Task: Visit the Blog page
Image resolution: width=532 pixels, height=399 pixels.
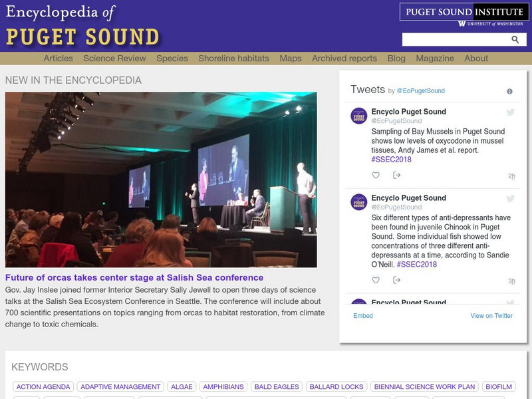Action: 396,59
